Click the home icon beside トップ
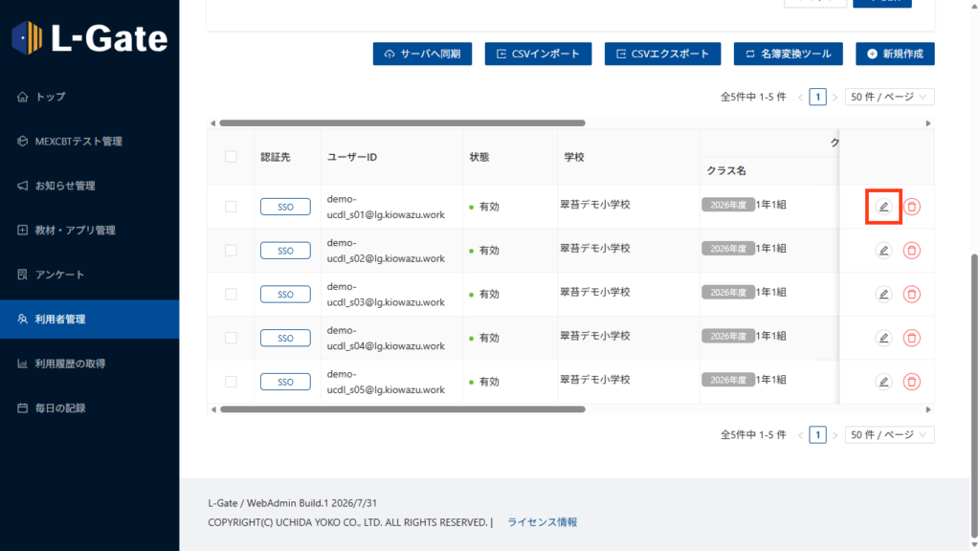Image resolution: width=980 pixels, height=551 pixels. (x=23, y=97)
